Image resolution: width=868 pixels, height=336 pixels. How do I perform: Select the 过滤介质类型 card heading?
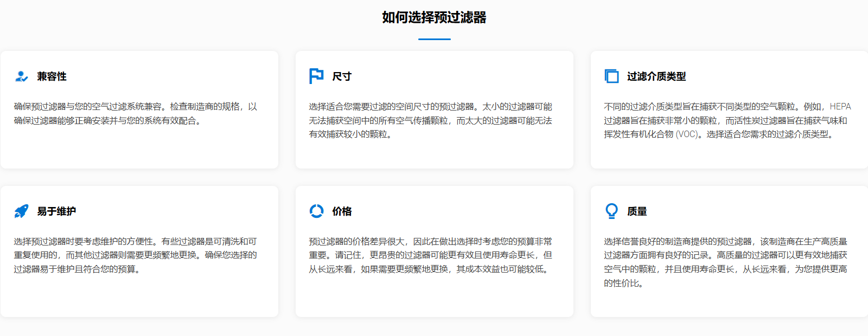[656, 76]
